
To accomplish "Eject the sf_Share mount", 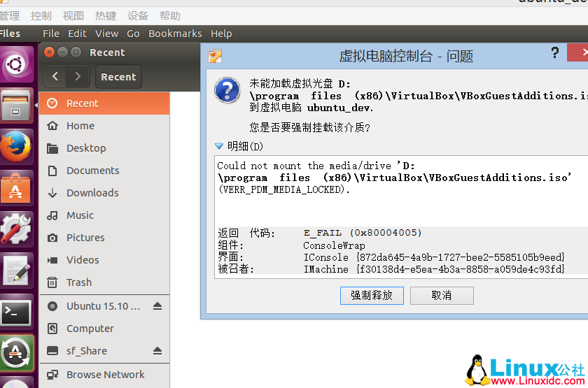I will tap(157, 351).
